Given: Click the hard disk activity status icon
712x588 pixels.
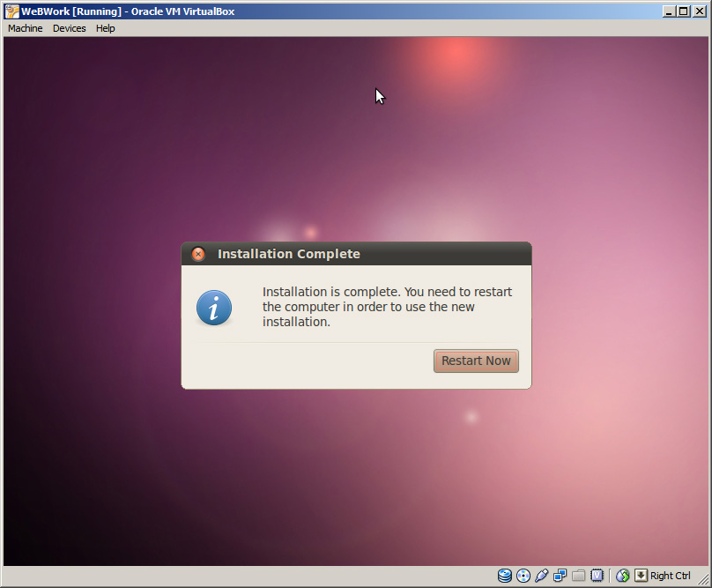Looking at the screenshot, I should click(x=505, y=576).
